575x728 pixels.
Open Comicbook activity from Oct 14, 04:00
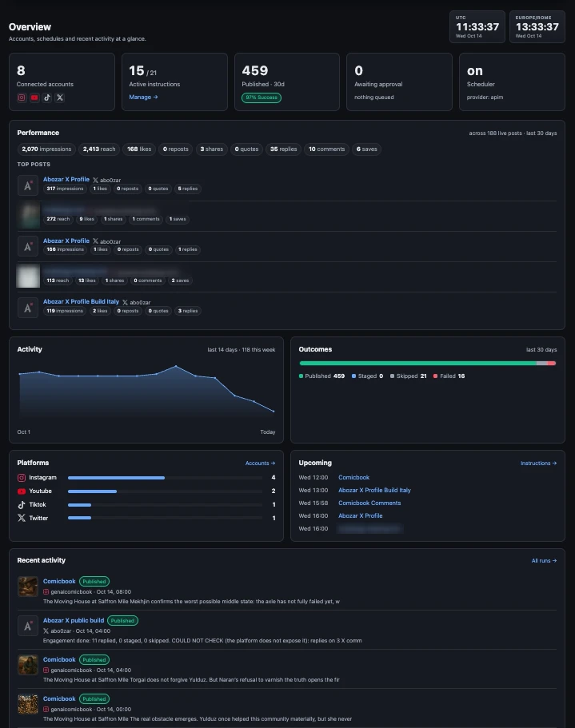pyautogui.click(x=59, y=659)
